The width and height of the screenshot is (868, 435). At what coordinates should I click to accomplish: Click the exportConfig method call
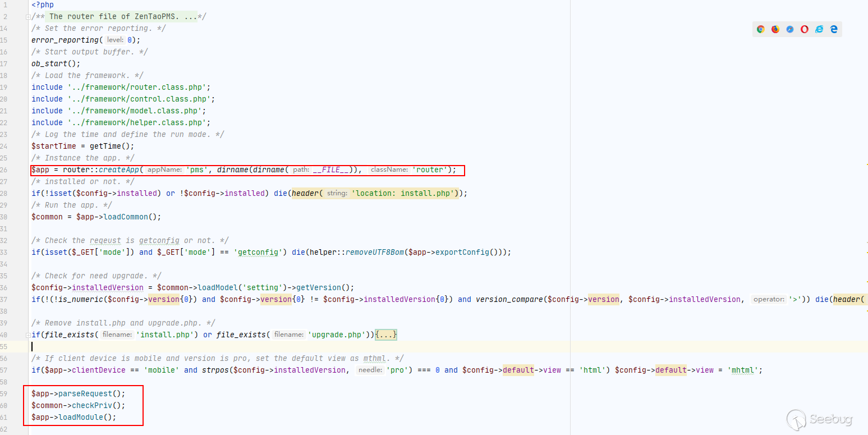point(462,252)
